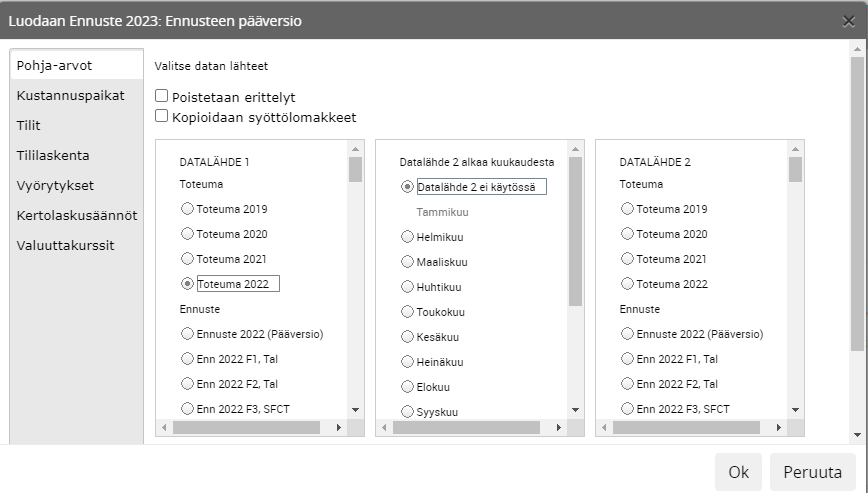The width and height of the screenshot is (868, 493).
Task: Enable Kopioidaan syöttölomakkeet checkbox
Action: [162, 117]
